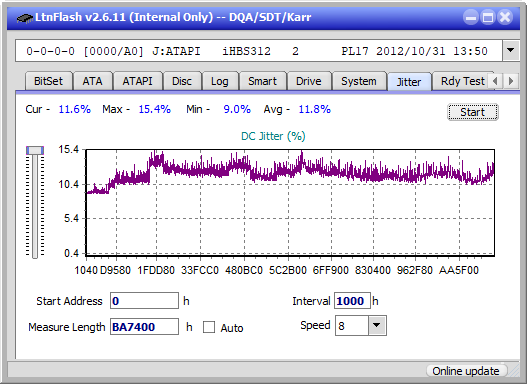Click the Avg value 11.8%
This screenshot has height=384, width=527.
[315, 109]
